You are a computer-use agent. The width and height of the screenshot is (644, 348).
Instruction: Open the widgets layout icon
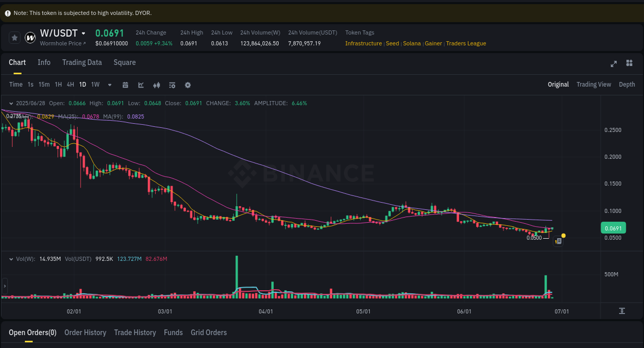(x=629, y=63)
